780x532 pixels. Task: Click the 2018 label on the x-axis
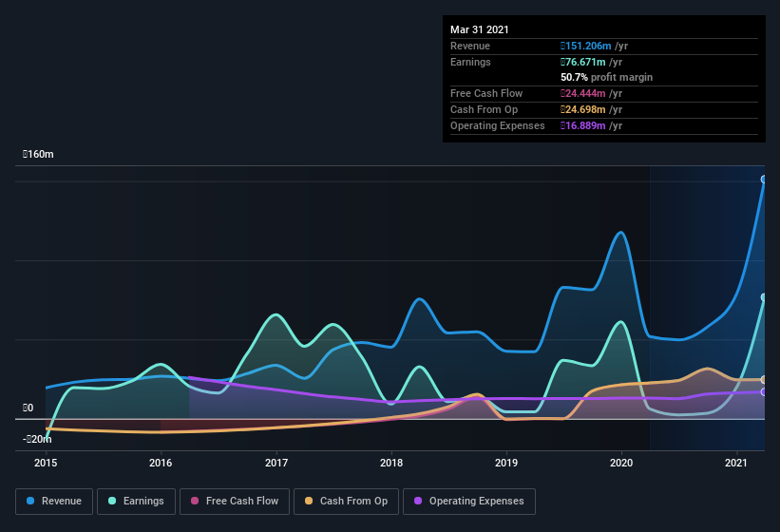(x=391, y=463)
